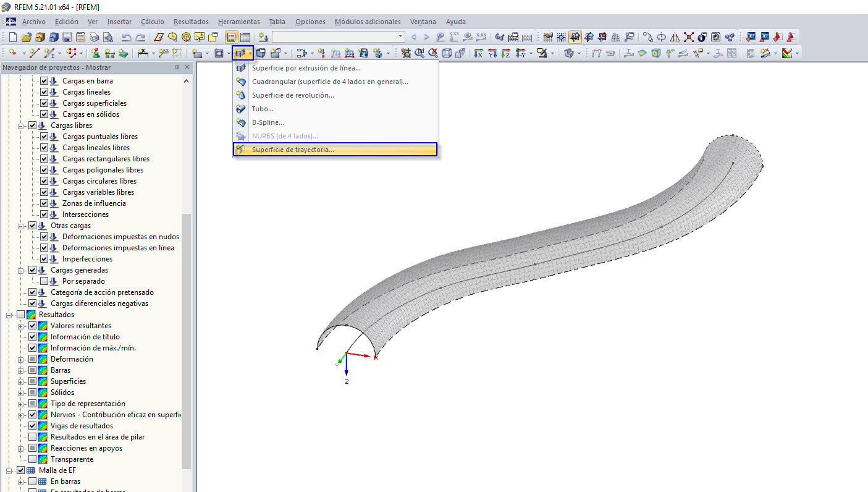868x492 pixels.
Task: Collapse the Cargas generadas tree node
Action: pyautogui.click(x=21, y=270)
